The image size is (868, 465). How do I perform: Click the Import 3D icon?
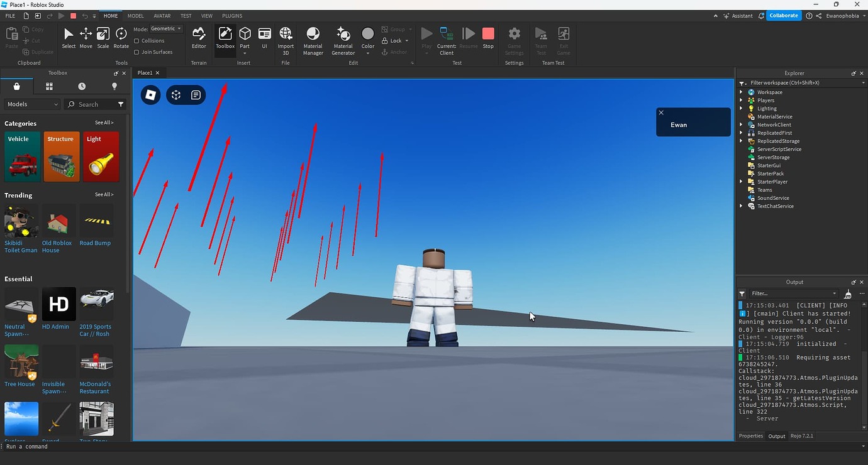pos(286,41)
